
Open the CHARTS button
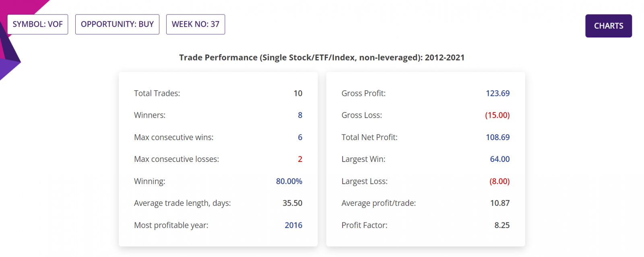point(608,26)
